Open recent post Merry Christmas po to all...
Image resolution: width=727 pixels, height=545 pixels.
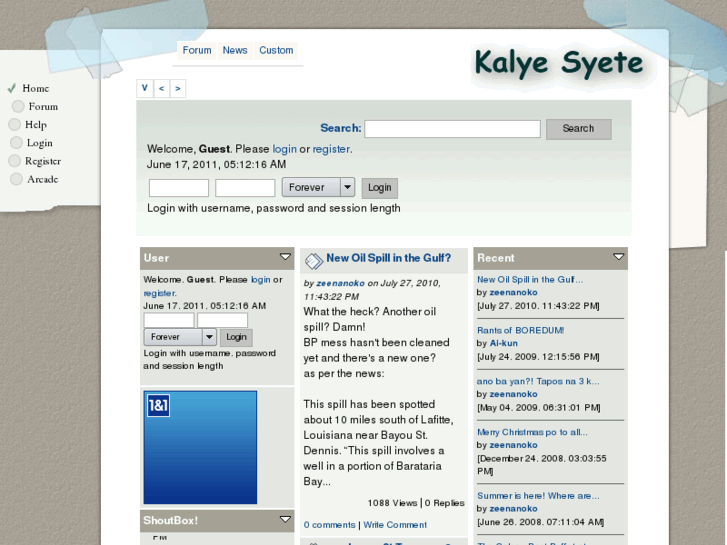tap(532, 432)
